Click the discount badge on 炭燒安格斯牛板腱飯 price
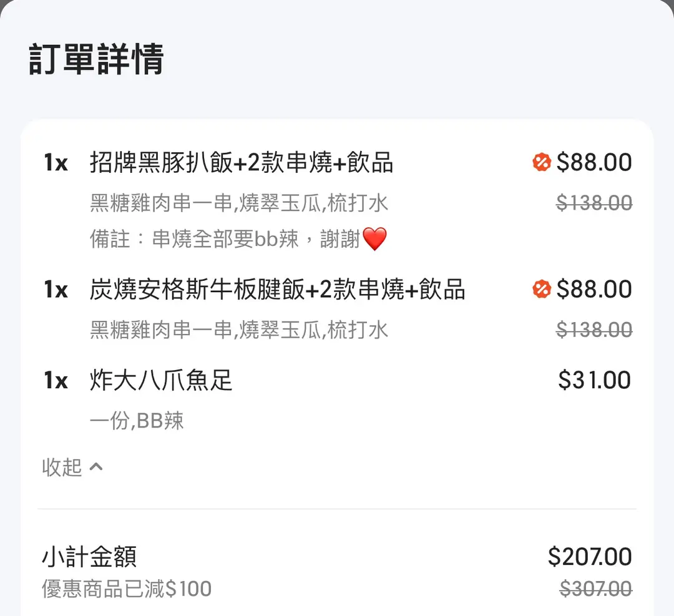This screenshot has width=674, height=616. click(542, 289)
